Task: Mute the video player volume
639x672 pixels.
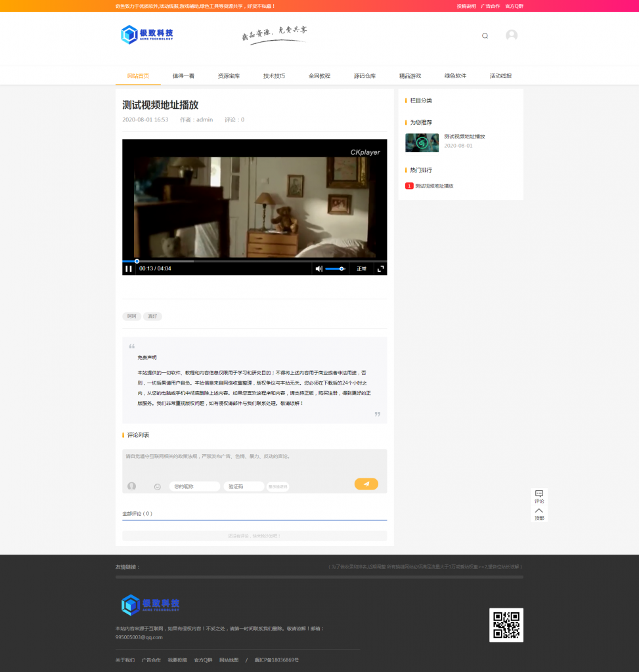Action: [319, 268]
